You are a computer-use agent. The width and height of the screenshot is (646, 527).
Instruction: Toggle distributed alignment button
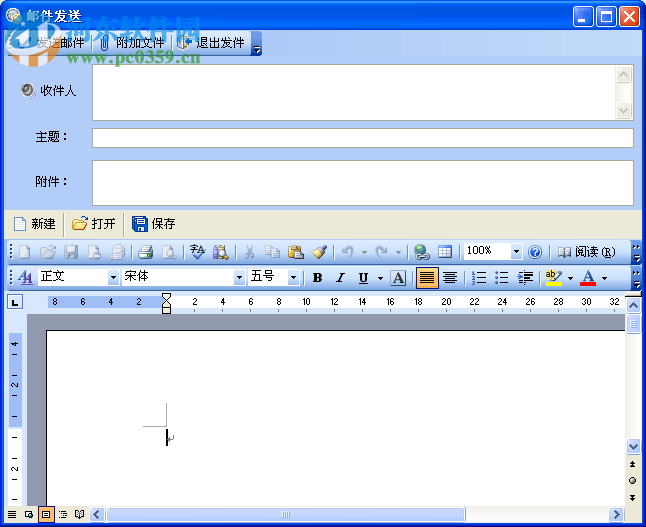[450, 278]
